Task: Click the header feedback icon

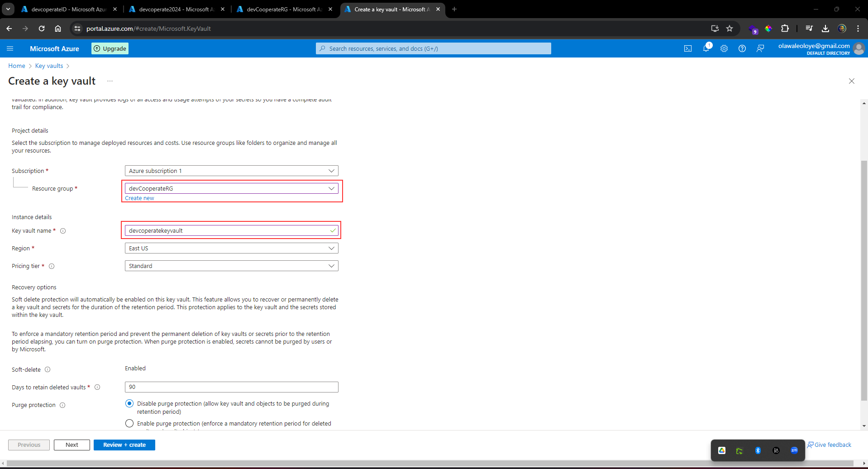Action: click(760, 48)
